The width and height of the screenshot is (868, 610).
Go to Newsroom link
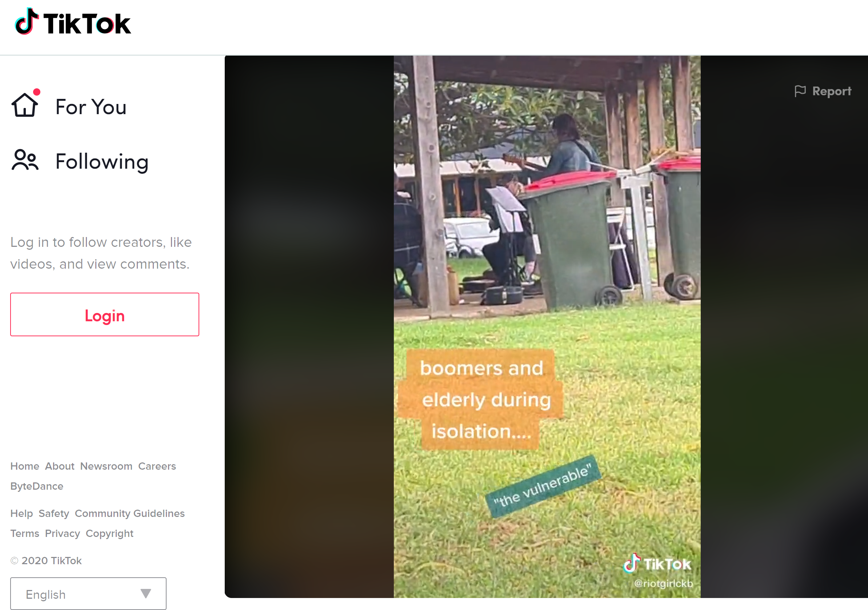pyautogui.click(x=106, y=466)
